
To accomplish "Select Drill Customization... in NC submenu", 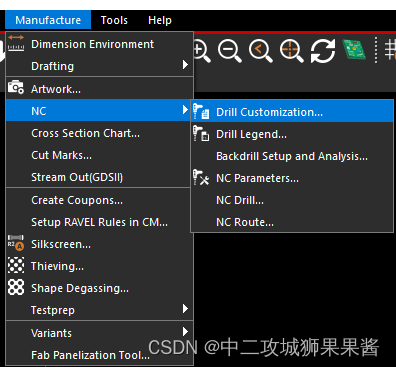I will (x=292, y=112).
